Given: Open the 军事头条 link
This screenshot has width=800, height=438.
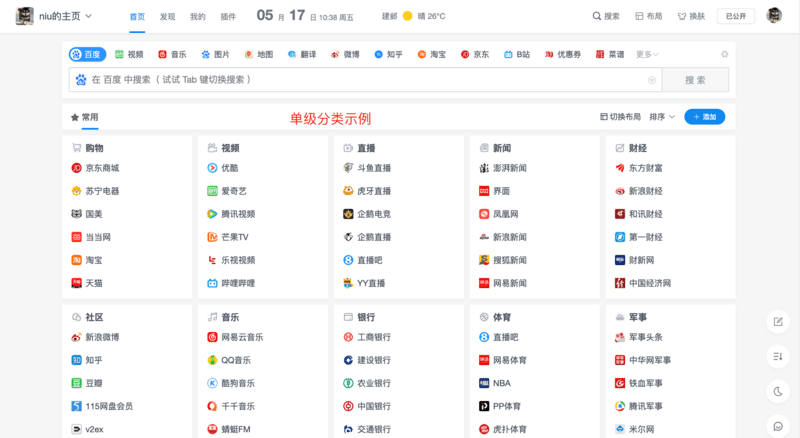Looking at the screenshot, I should click(x=639, y=337).
